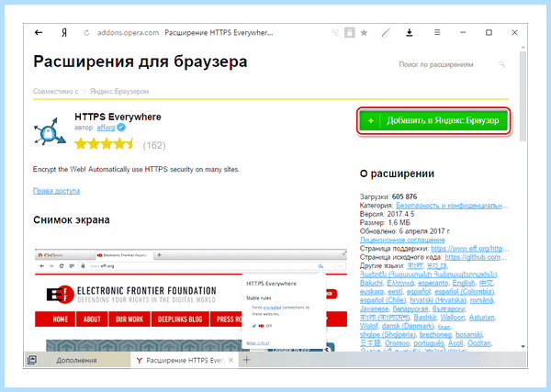Click the tab panel icon at bottom left
Image resolution: width=551 pixels, height=392 pixels.
pyautogui.click(x=32, y=360)
